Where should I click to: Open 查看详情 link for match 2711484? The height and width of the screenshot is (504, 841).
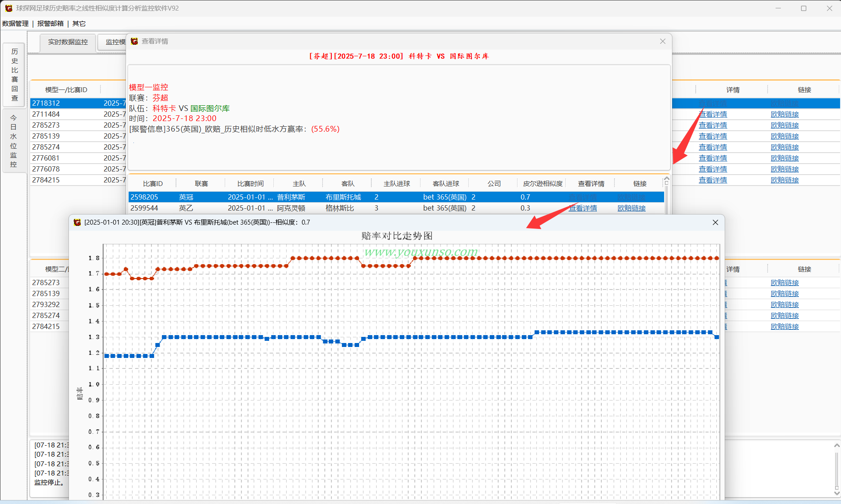point(713,114)
